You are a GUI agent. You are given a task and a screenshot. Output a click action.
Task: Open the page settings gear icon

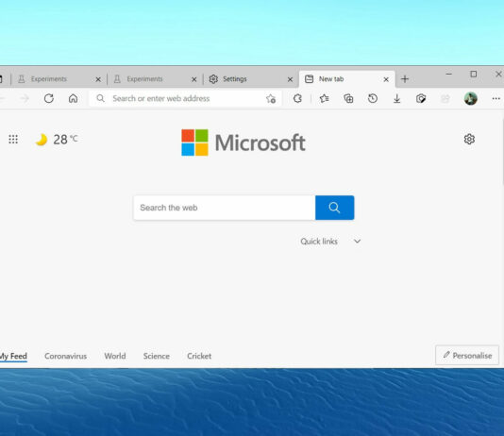(x=469, y=139)
